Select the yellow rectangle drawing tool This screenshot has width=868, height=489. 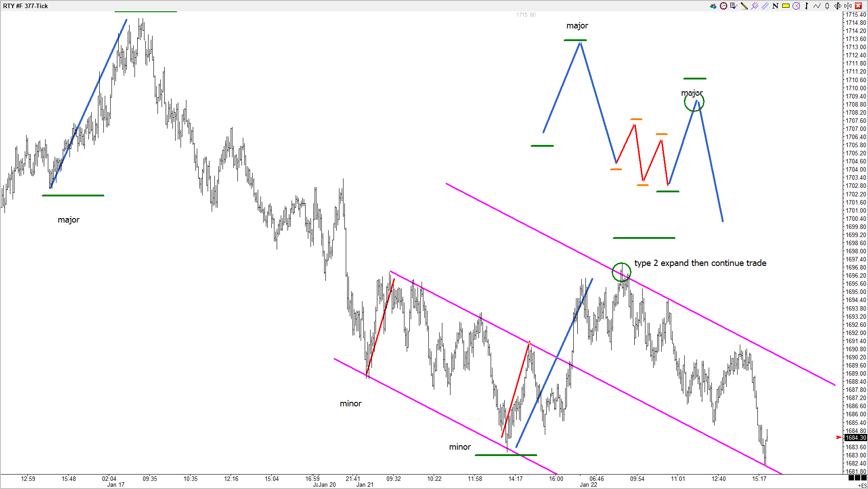click(786, 6)
